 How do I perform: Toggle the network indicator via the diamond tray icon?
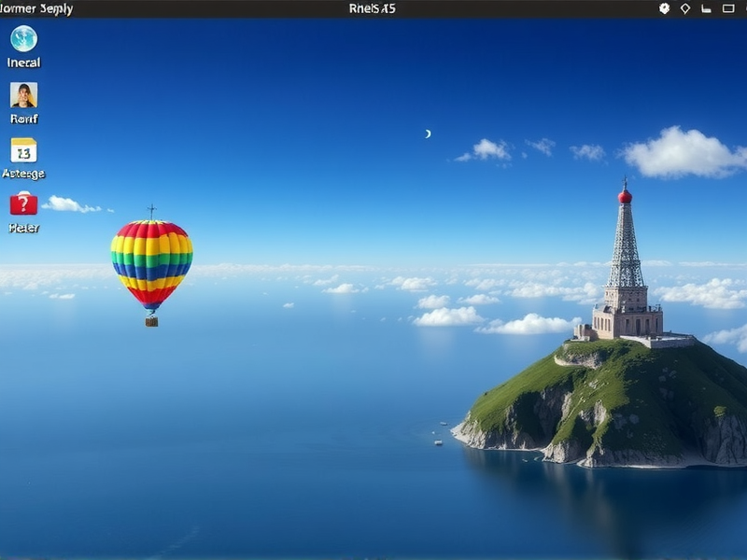(685, 7)
